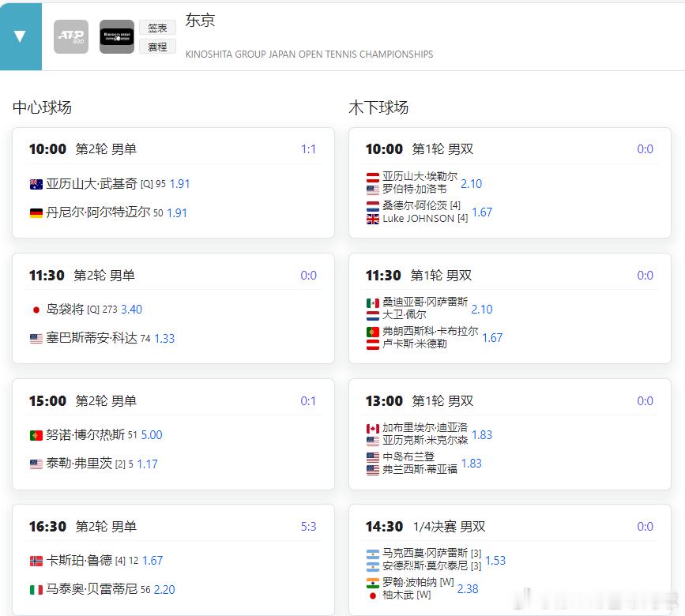Click 0:0 score of 11:30 singles match
The image size is (685, 616).
(x=308, y=276)
